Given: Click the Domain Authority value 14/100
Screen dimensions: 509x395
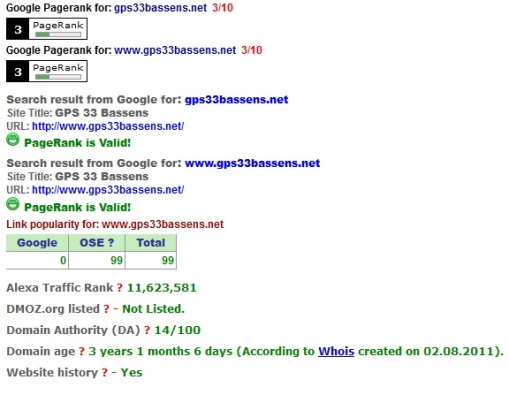Looking at the screenshot, I should [177, 330].
